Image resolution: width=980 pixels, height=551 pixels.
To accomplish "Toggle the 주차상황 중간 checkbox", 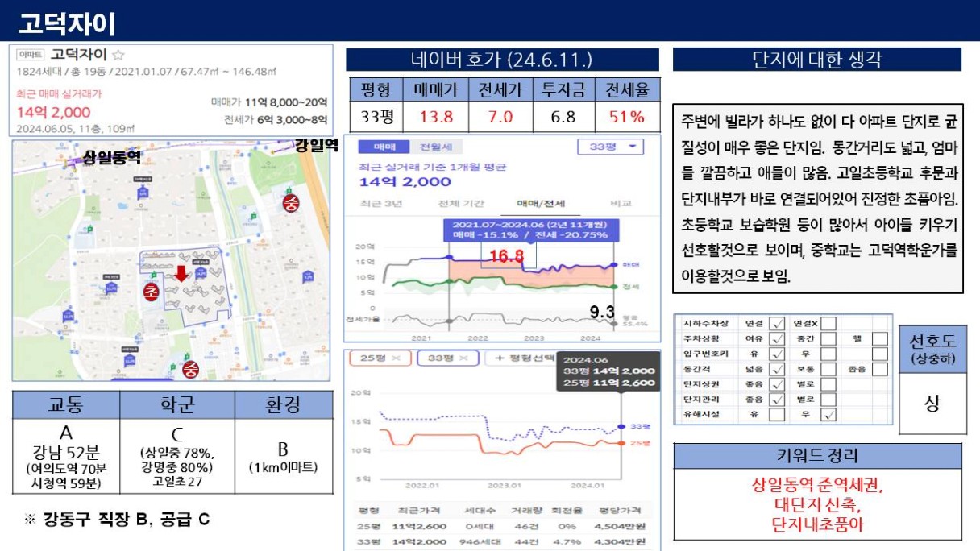I will point(828,338).
